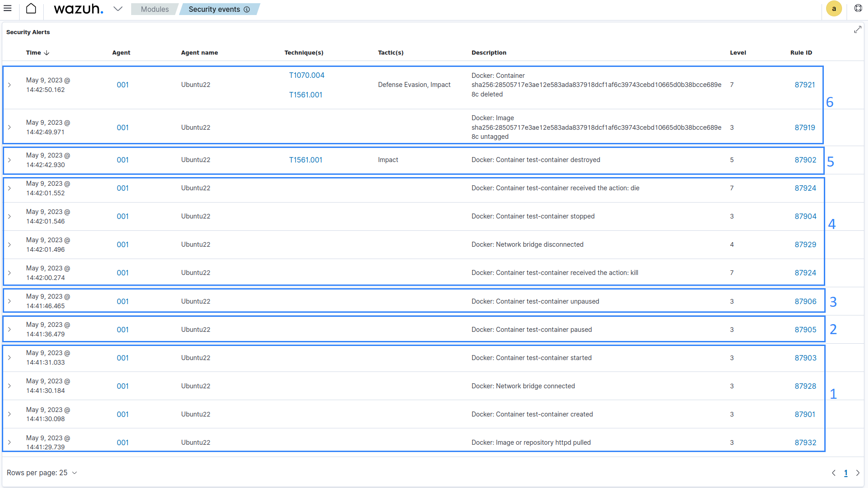Go to previous page arrow
The image size is (868, 488).
tap(833, 473)
